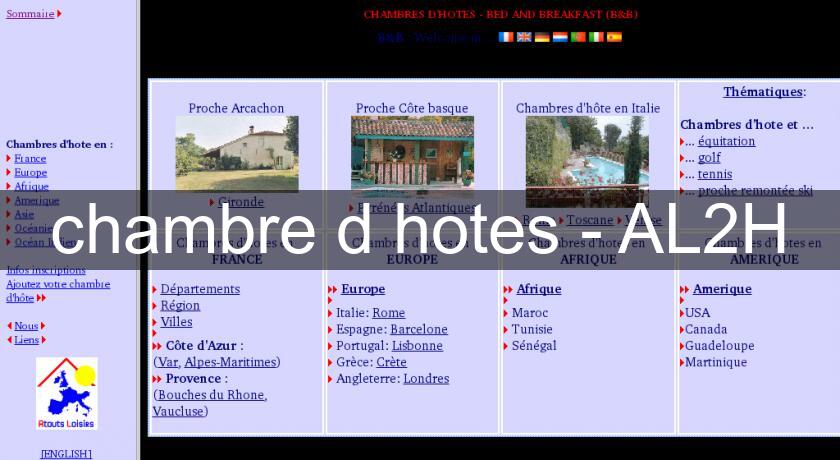Open the Barcelone link
Image resolution: width=840 pixels, height=460 pixels.
[x=419, y=329]
